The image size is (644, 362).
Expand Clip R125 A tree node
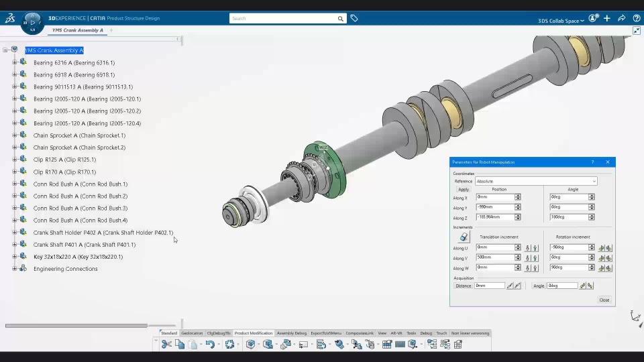click(x=14, y=160)
